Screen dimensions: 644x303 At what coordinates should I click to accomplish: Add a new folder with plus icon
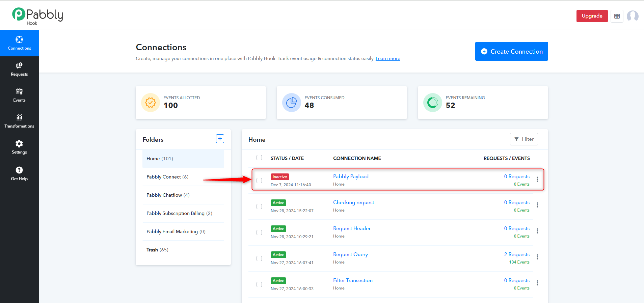(220, 139)
